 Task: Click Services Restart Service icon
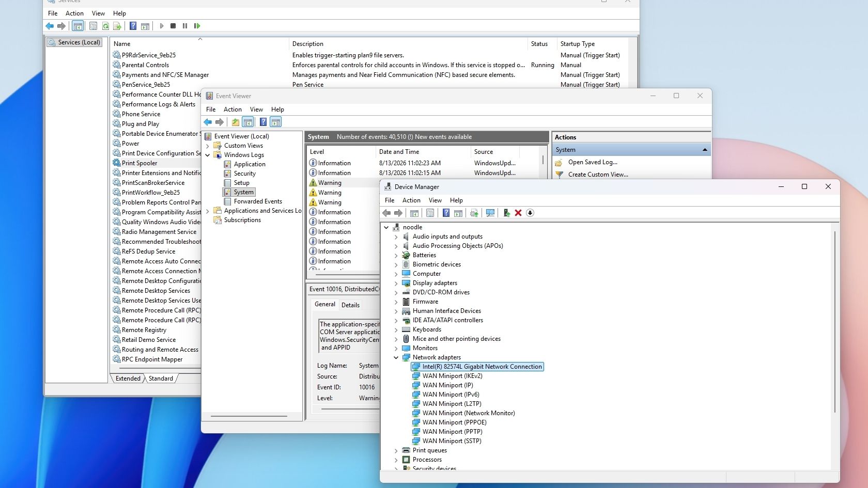coord(197,26)
